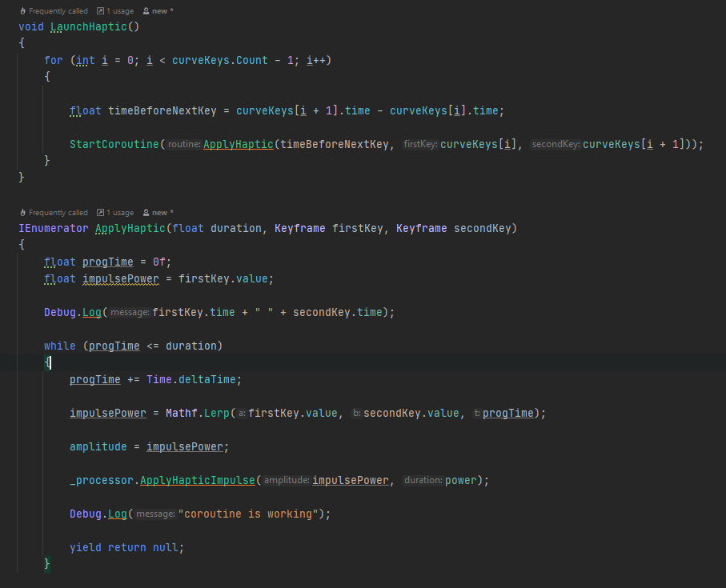Click impulsePower in its float declaration
The width and height of the screenshot is (726, 588).
121,279
